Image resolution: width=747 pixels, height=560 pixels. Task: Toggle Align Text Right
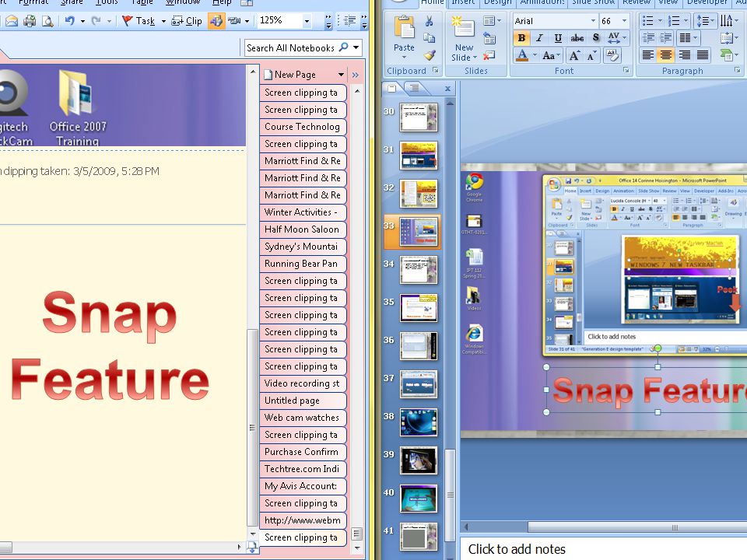(684, 55)
